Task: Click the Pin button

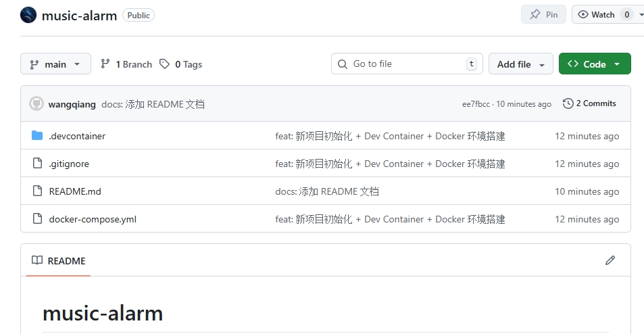Action: click(x=543, y=14)
